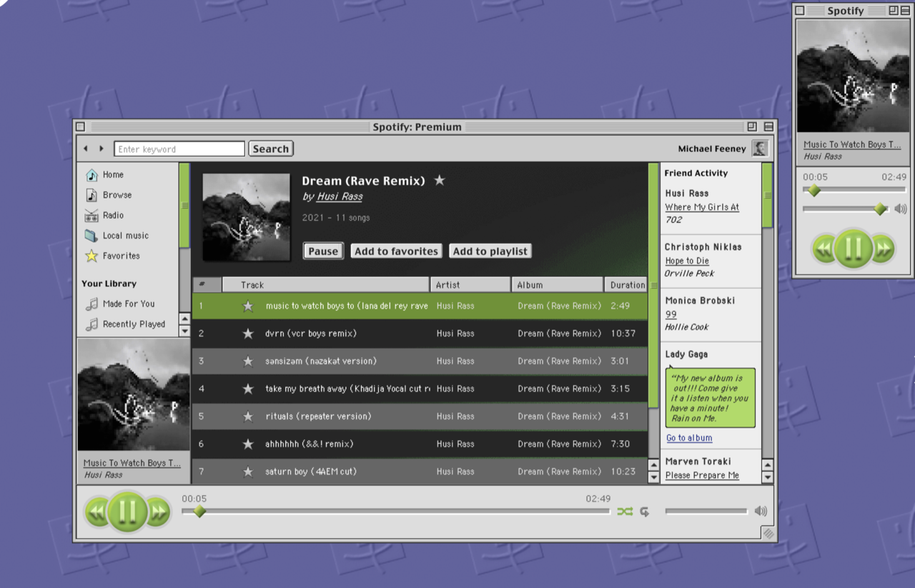Open Favorites in the sidebar
The height and width of the screenshot is (588, 915).
click(120, 256)
